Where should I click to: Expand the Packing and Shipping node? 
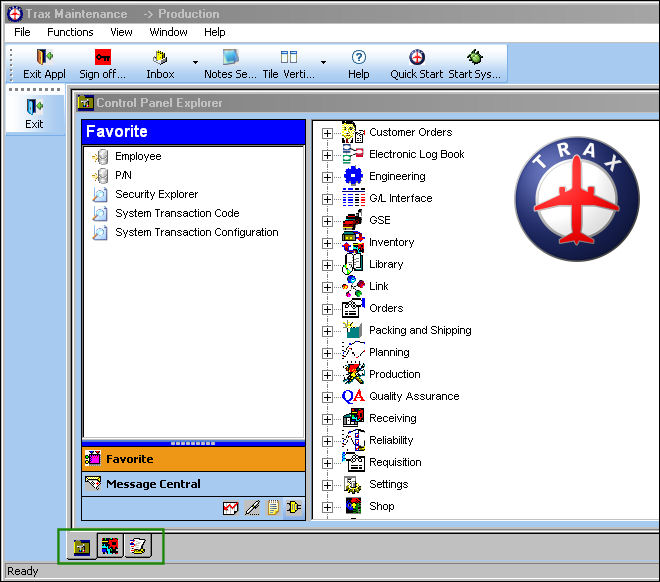pos(327,331)
